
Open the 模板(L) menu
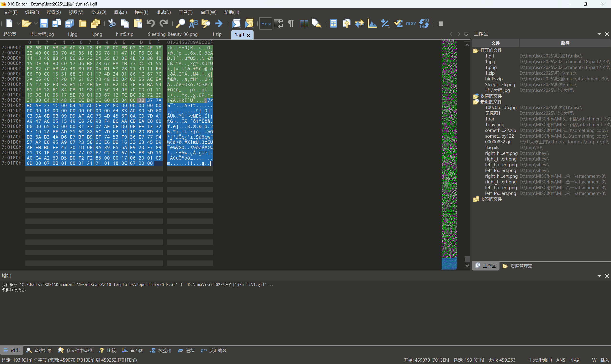pos(141,12)
